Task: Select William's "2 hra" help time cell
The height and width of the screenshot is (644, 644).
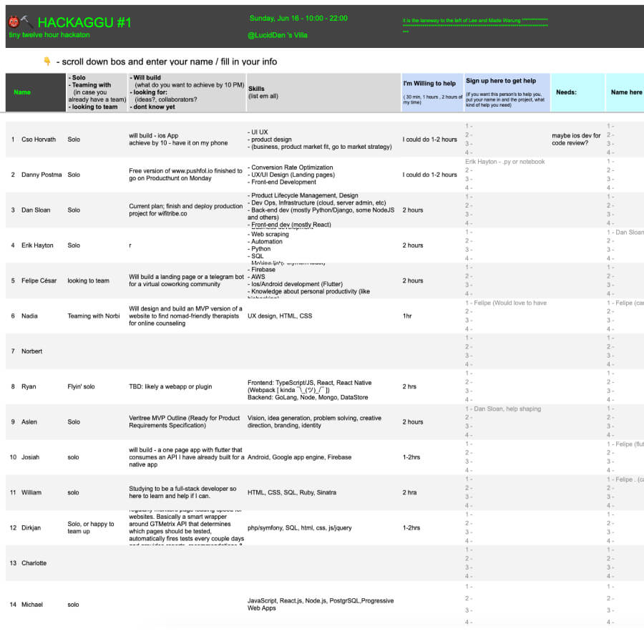Action: coord(409,492)
